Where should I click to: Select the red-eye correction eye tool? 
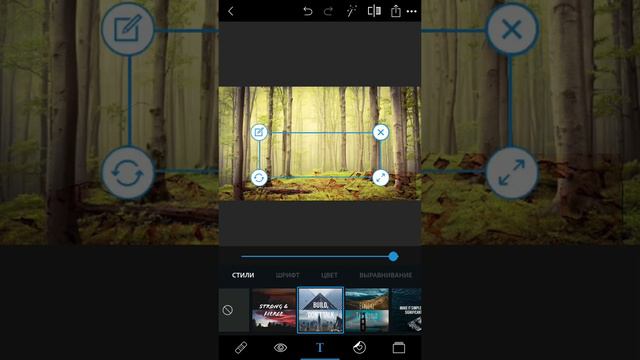[x=280, y=348]
